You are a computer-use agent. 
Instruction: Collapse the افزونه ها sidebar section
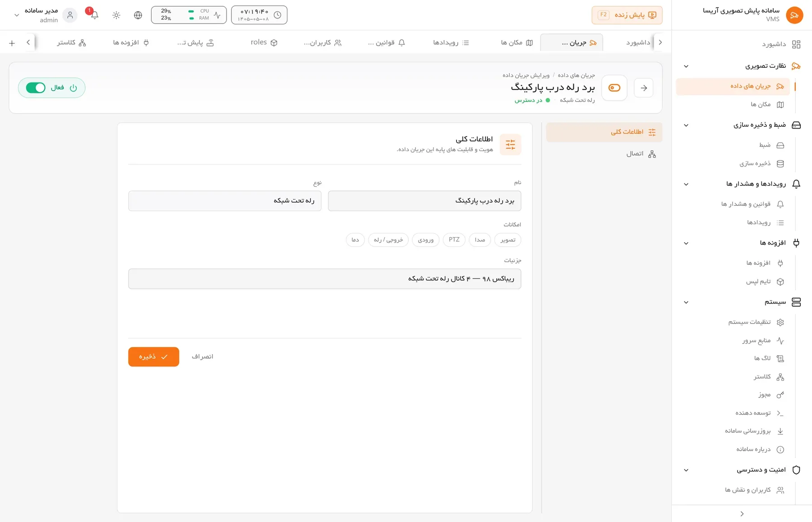686,243
